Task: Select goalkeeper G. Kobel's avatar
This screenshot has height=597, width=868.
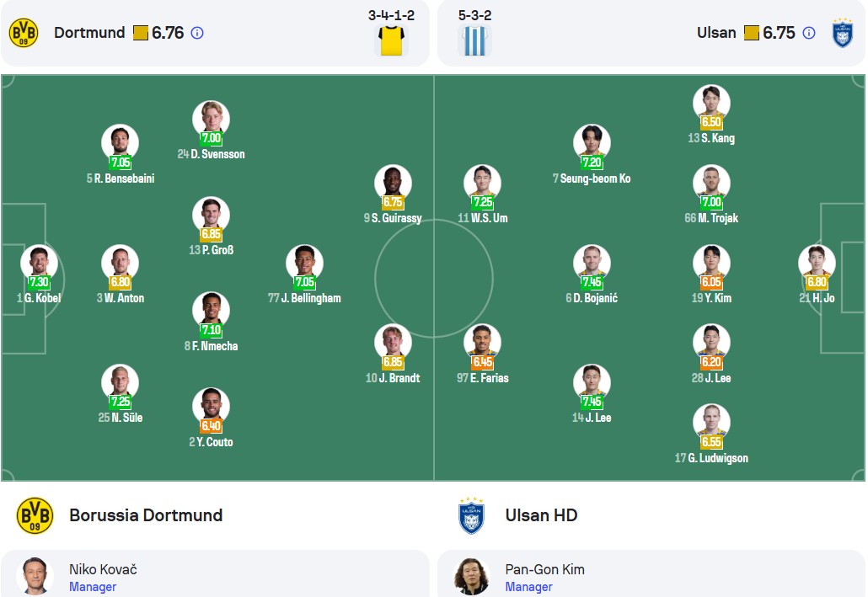Action: (x=40, y=262)
